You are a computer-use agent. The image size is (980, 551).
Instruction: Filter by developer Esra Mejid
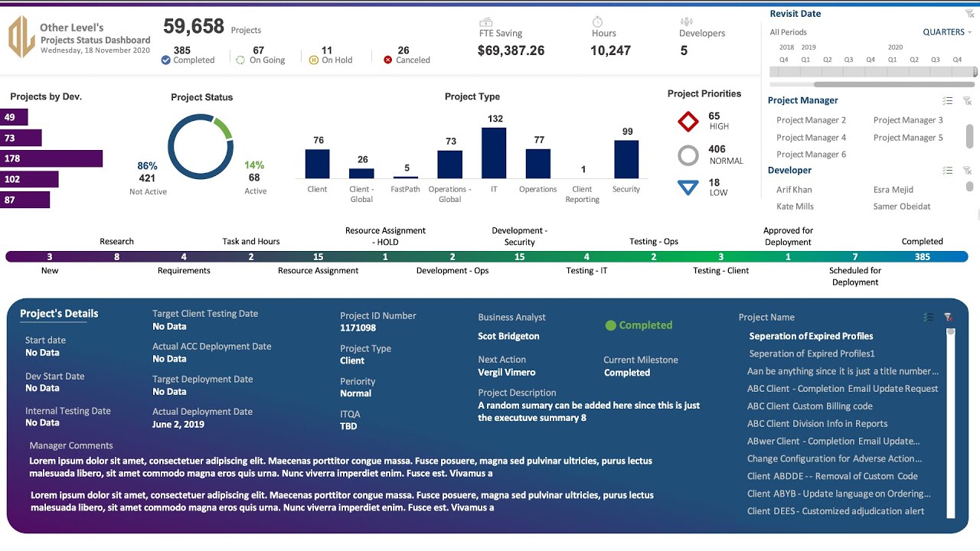(x=893, y=190)
